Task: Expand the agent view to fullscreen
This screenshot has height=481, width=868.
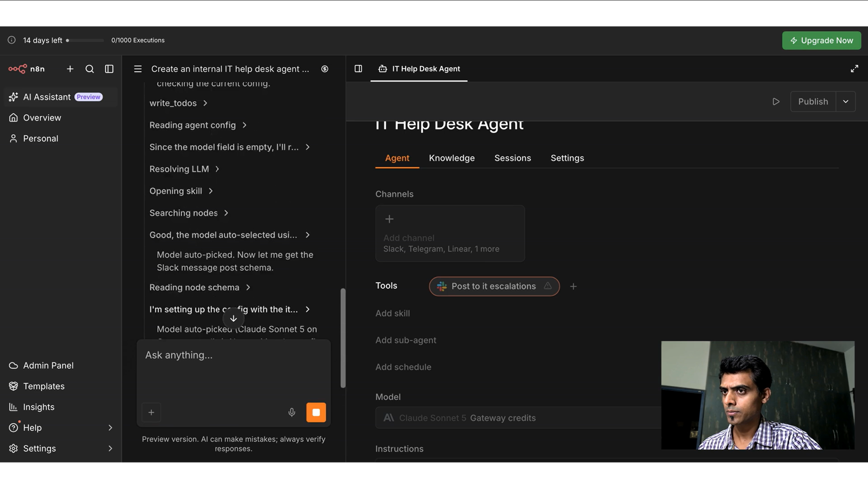Action: (x=854, y=69)
